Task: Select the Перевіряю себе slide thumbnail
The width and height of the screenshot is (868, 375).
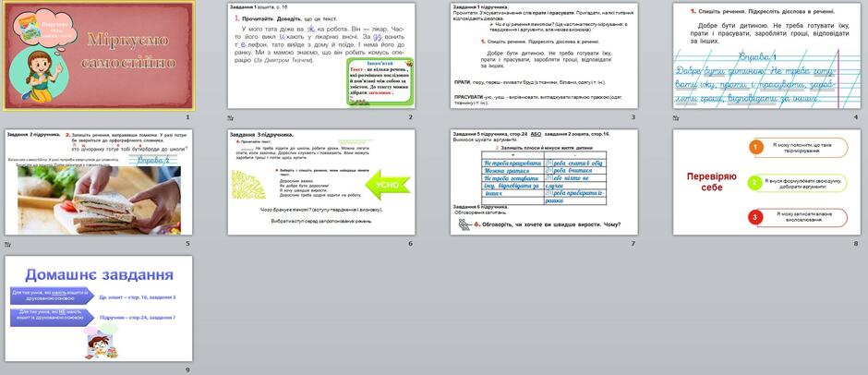Action: [766, 182]
